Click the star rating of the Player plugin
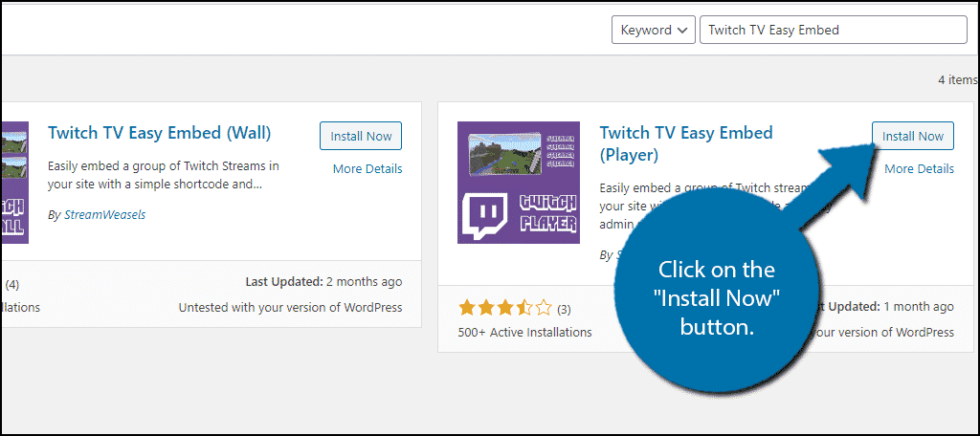 click(505, 308)
